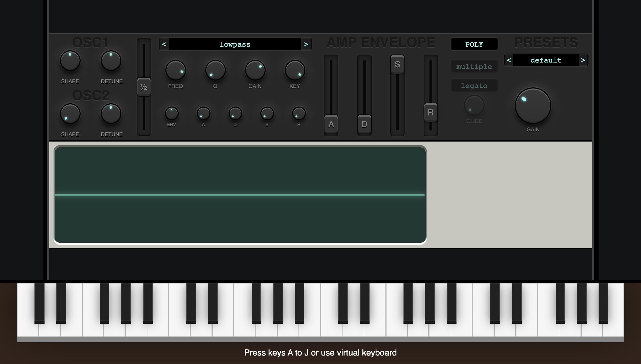Click the filter KEY knob
Screen dimensions: 641x364
point(295,70)
